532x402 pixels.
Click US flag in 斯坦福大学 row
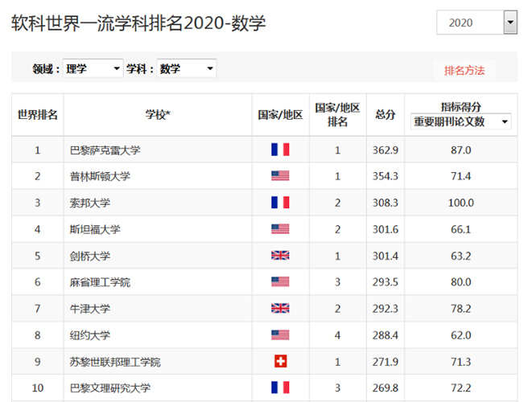point(280,229)
